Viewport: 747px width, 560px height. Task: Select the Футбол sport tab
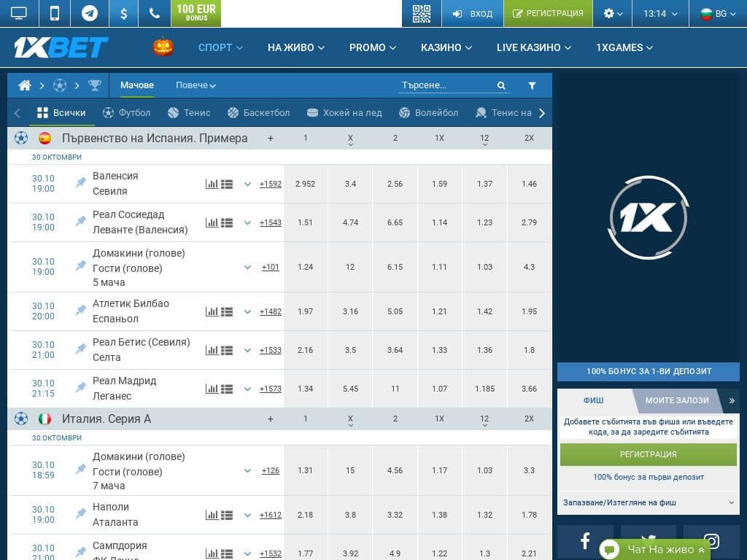[127, 113]
